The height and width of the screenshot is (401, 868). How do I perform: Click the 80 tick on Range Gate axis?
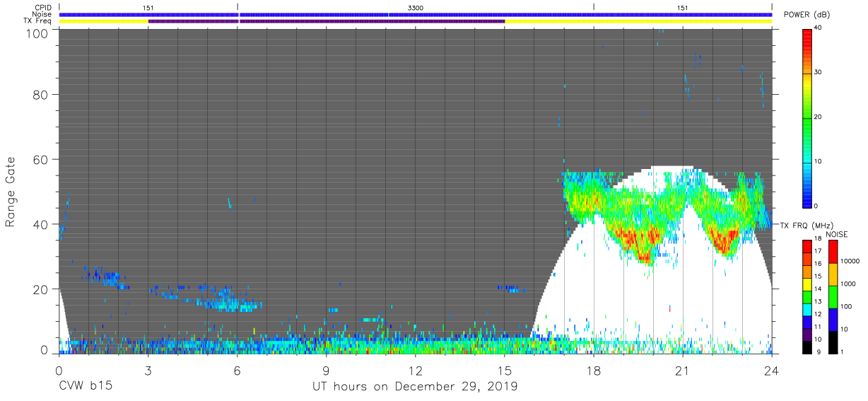40,95
